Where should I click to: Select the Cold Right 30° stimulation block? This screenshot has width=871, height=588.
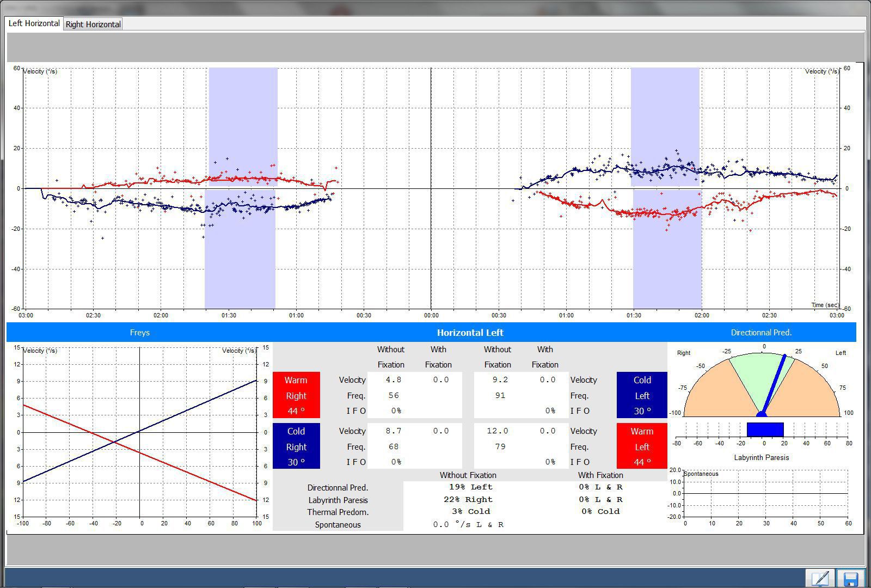pos(296,446)
